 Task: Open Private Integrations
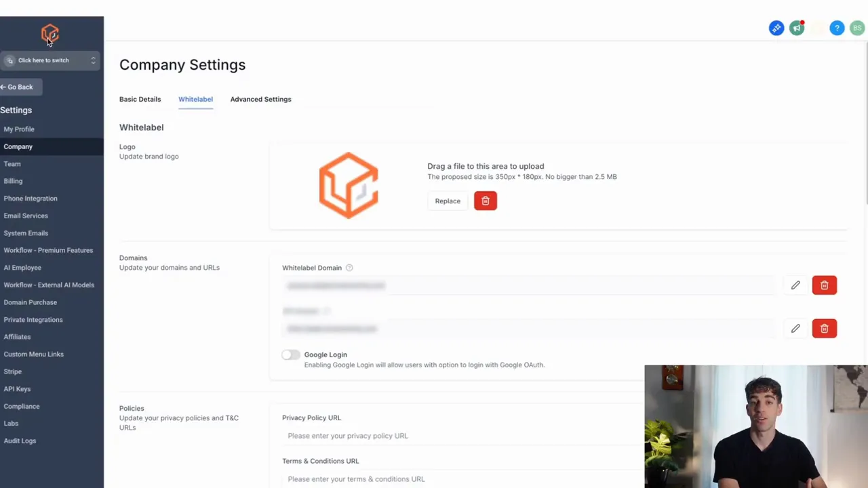pos(33,320)
